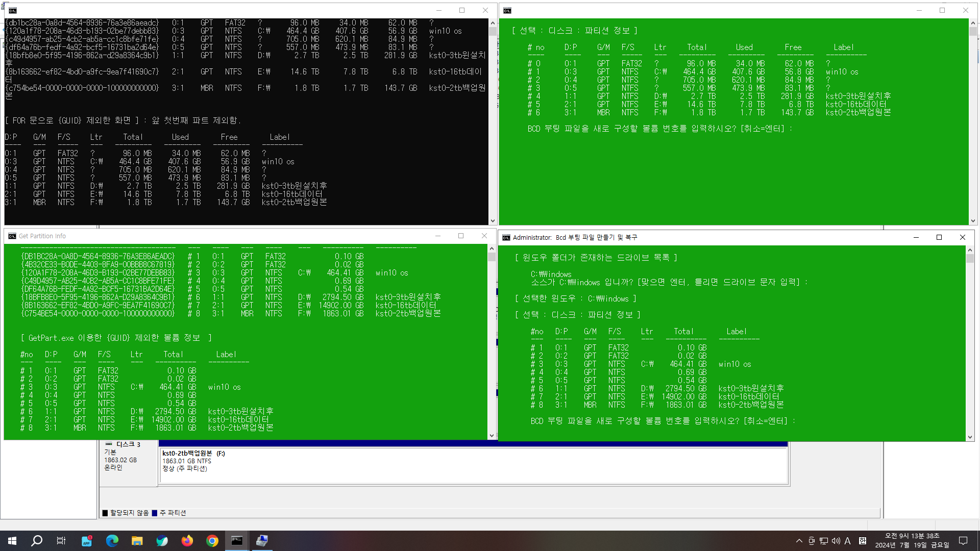This screenshot has height=551, width=980.
Task: Click scroll-down arrow in top-right green console
Action: coord(973,221)
